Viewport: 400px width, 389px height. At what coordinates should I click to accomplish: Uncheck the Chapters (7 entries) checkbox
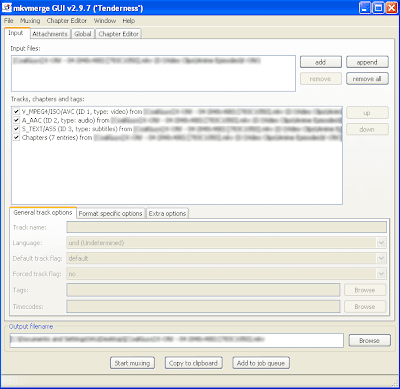tap(16, 137)
